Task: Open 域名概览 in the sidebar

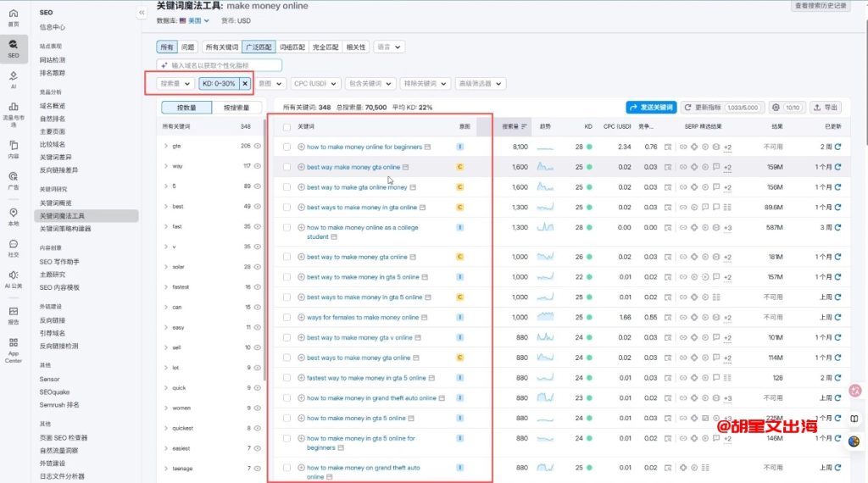Action: [52, 106]
